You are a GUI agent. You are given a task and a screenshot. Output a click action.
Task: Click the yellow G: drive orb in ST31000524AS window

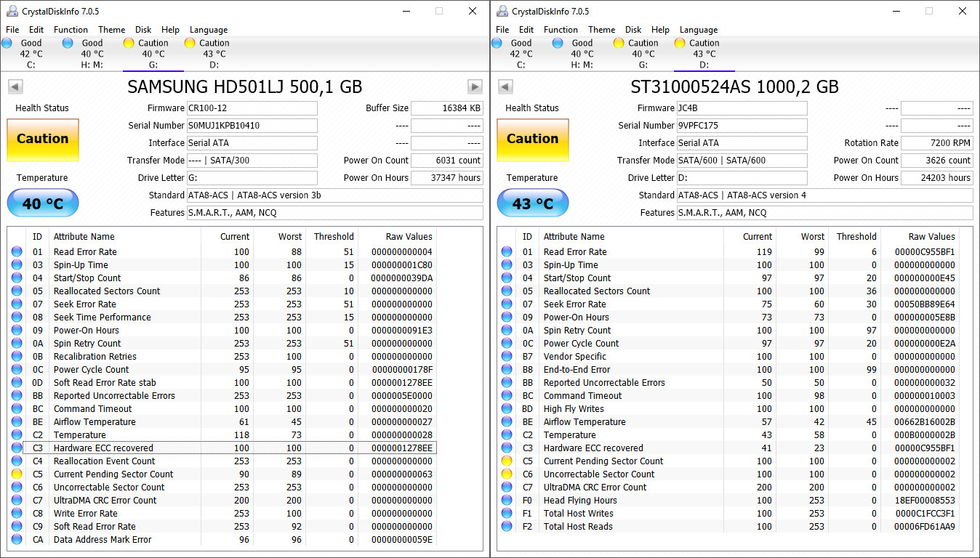[x=619, y=43]
